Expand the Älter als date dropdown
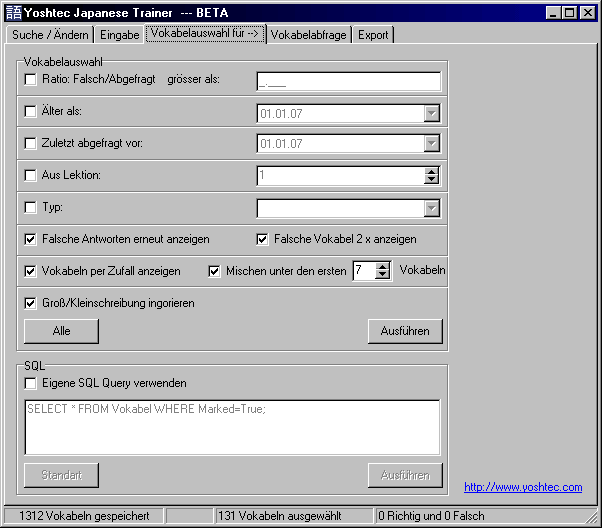This screenshot has width=602, height=528. click(x=431, y=114)
